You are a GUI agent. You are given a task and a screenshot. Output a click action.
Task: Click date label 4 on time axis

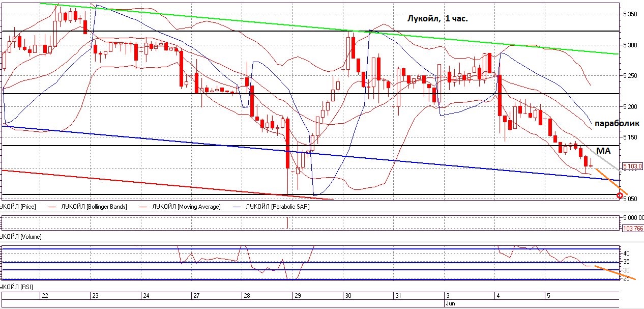tap(497, 296)
